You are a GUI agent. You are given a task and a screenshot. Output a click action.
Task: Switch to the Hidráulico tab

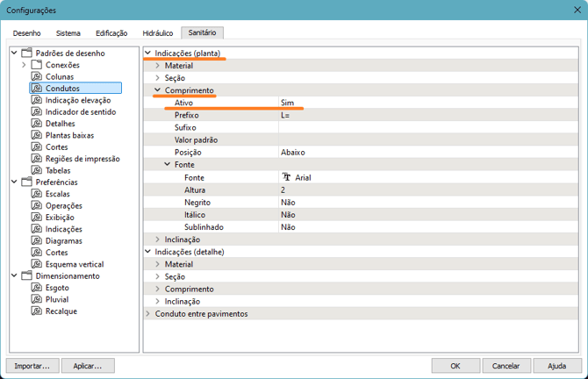point(157,33)
